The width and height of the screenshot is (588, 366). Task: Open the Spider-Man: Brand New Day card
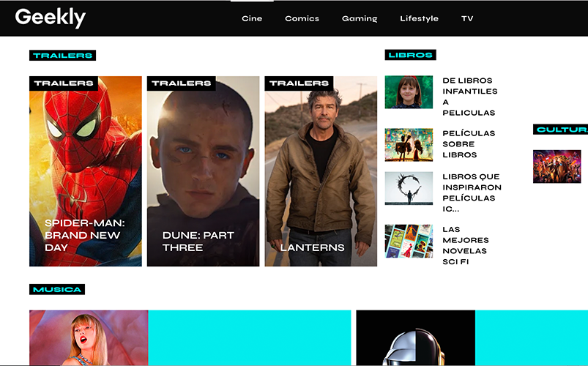pyautogui.click(x=86, y=171)
